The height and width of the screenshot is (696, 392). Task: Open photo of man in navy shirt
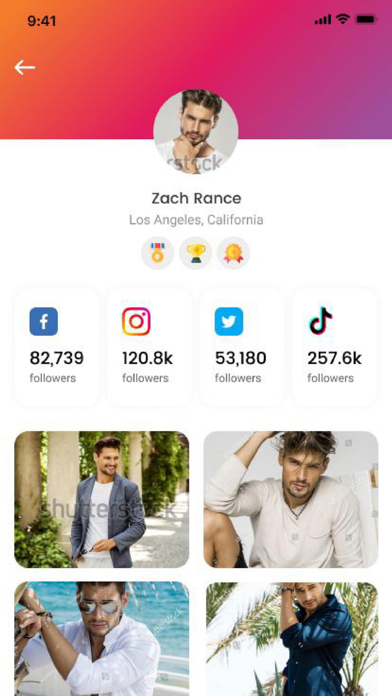292,639
